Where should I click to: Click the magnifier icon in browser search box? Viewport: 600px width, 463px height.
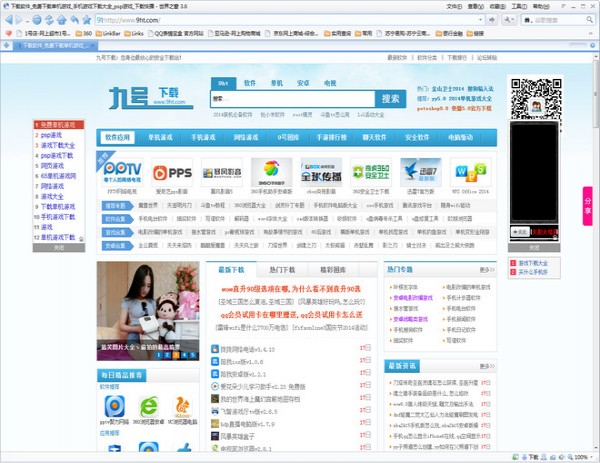pos(590,20)
